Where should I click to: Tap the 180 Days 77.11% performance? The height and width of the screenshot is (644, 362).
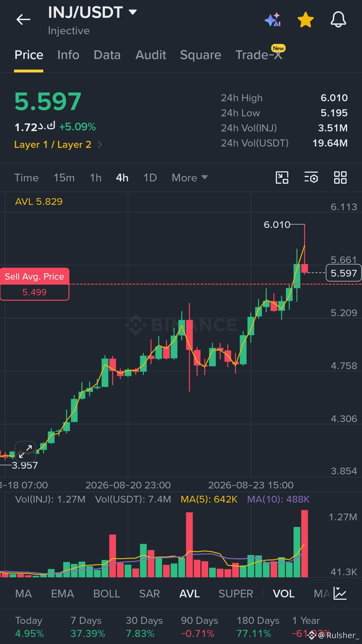click(258, 627)
